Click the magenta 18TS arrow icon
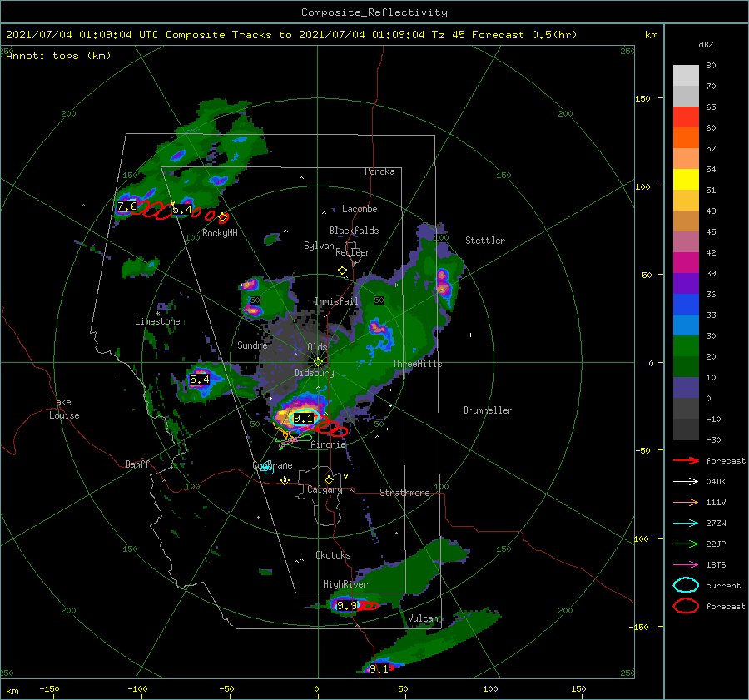This screenshot has height=700, width=749. [x=686, y=565]
